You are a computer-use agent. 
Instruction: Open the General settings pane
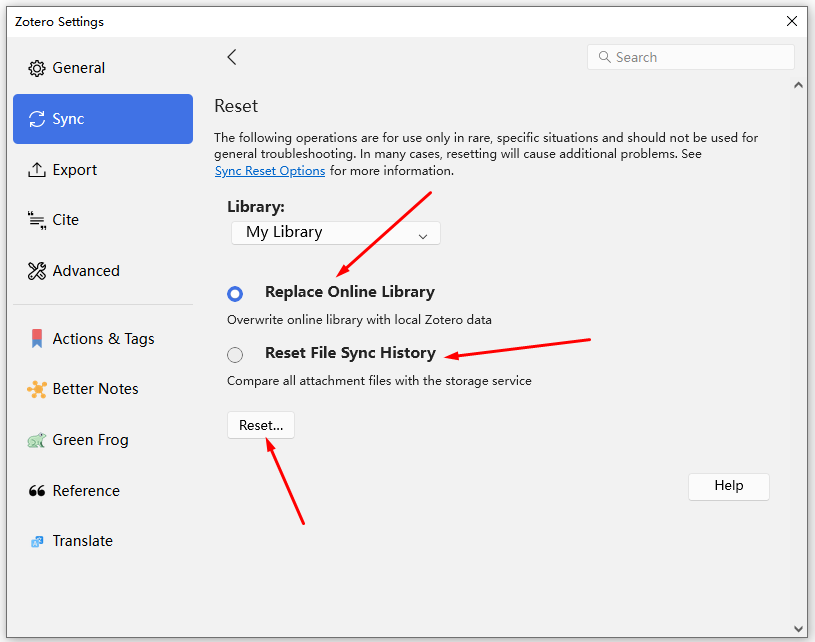click(103, 68)
